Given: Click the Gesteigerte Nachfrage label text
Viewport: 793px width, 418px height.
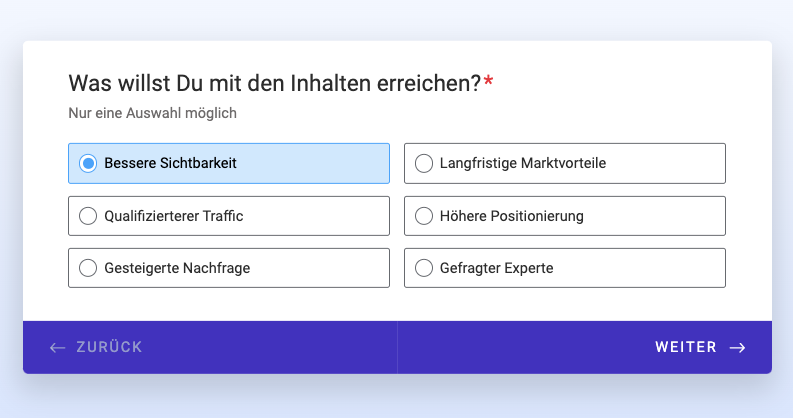Looking at the screenshot, I should [177, 267].
